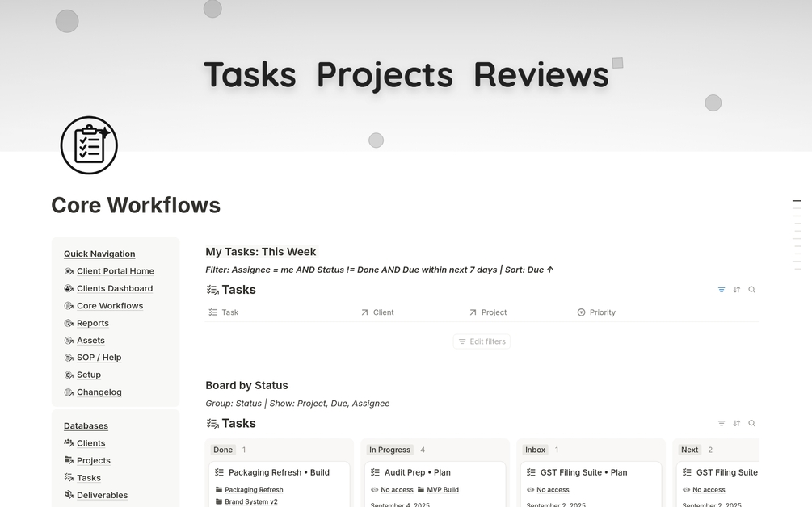The image size is (812, 507).
Task: Click the filter icon on Board by Status
Action: 722,424
